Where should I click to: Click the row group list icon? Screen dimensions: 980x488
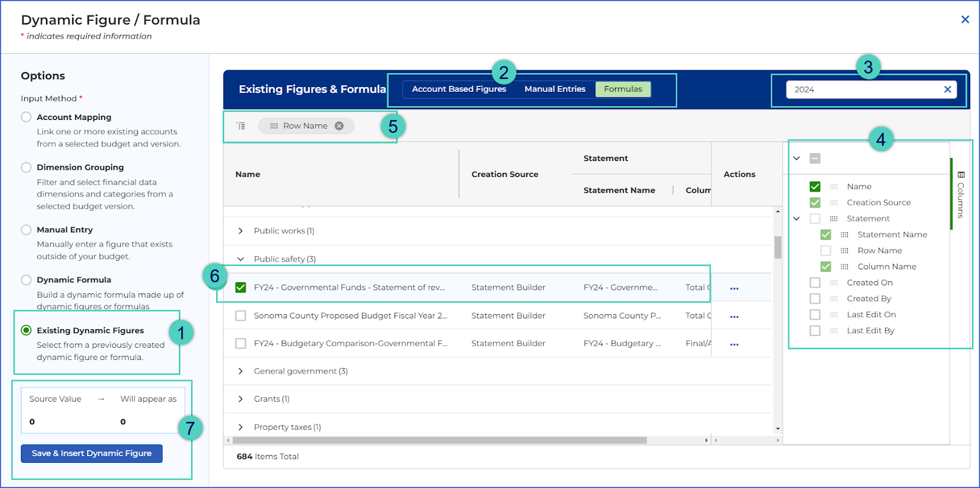coord(241,126)
